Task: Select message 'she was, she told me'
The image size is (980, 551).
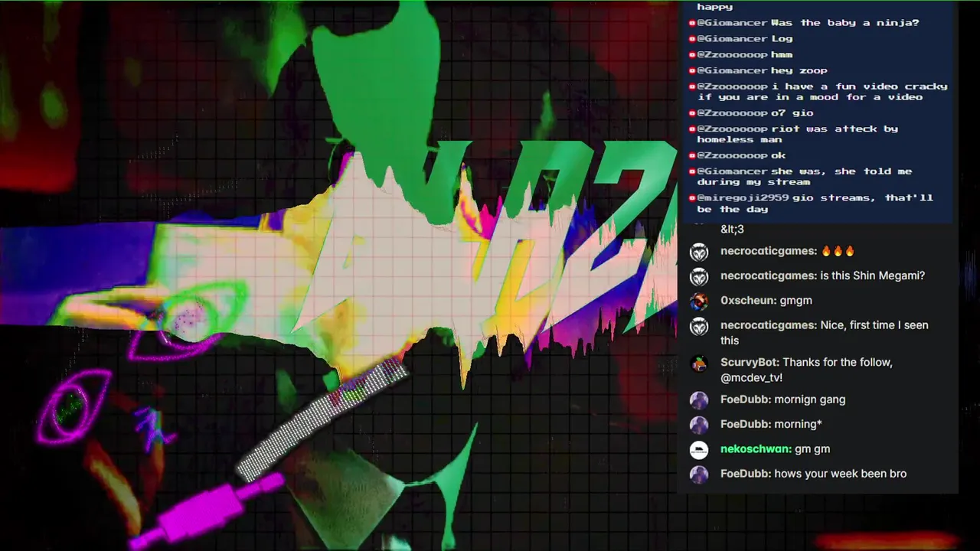Action: tap(805, 177)
